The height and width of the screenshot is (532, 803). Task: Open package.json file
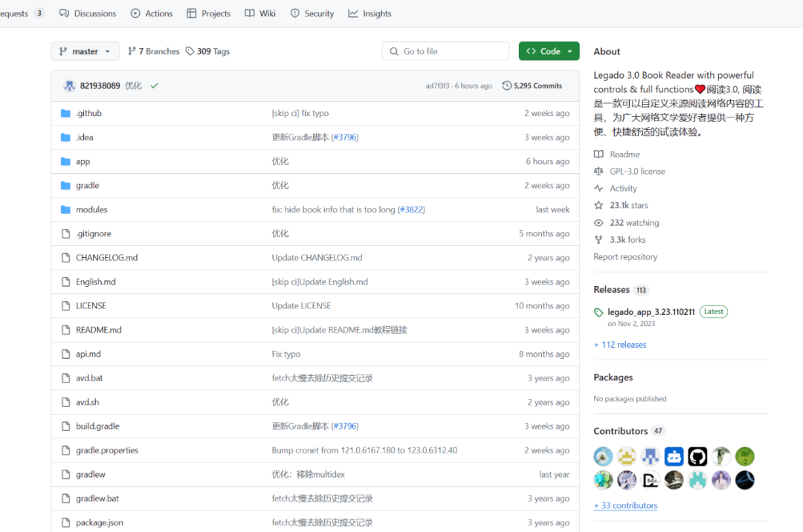100,522
